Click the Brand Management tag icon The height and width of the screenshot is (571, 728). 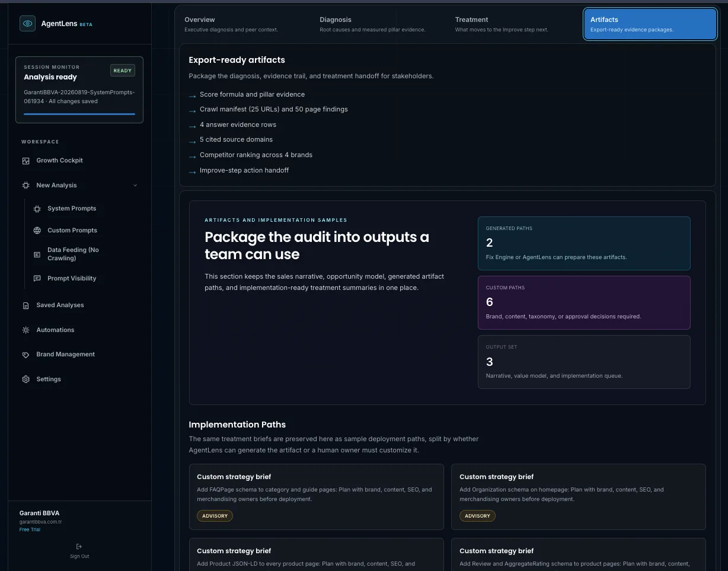pos(25,355)
